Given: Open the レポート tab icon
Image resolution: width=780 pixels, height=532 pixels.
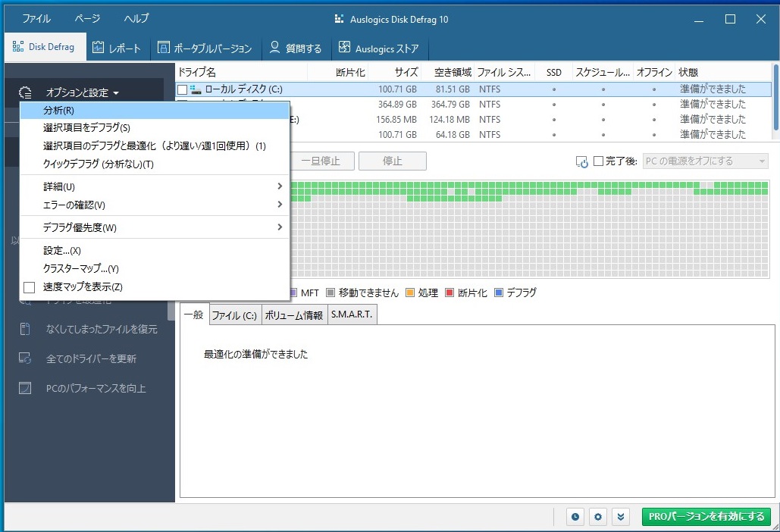Looking at the screenshot, I should click(x=99, y=47).
